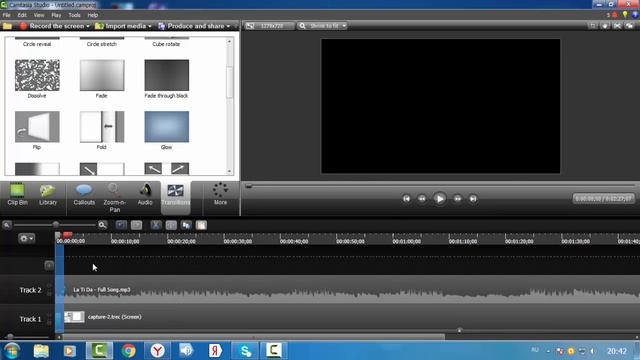Click the Play button in preview
Screen dimensions: 640x360
click(x=440, y=199)
